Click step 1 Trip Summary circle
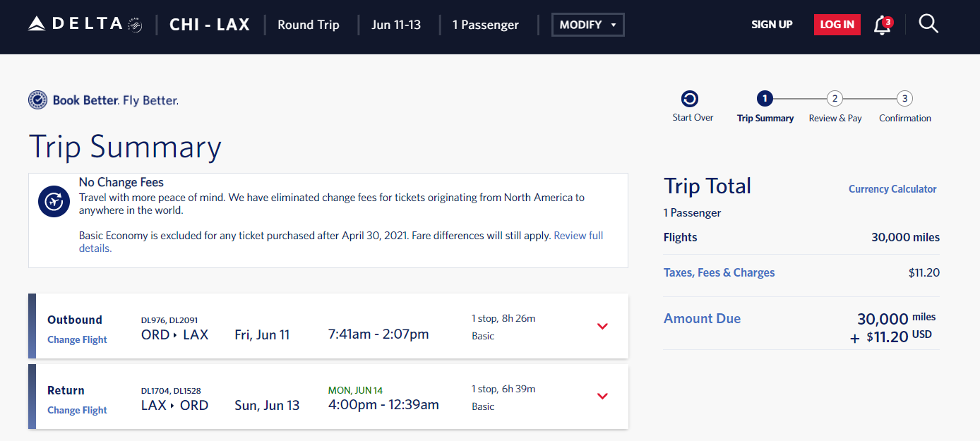The height and width of the screenshot is (441, 980). [x=765, y=99]
